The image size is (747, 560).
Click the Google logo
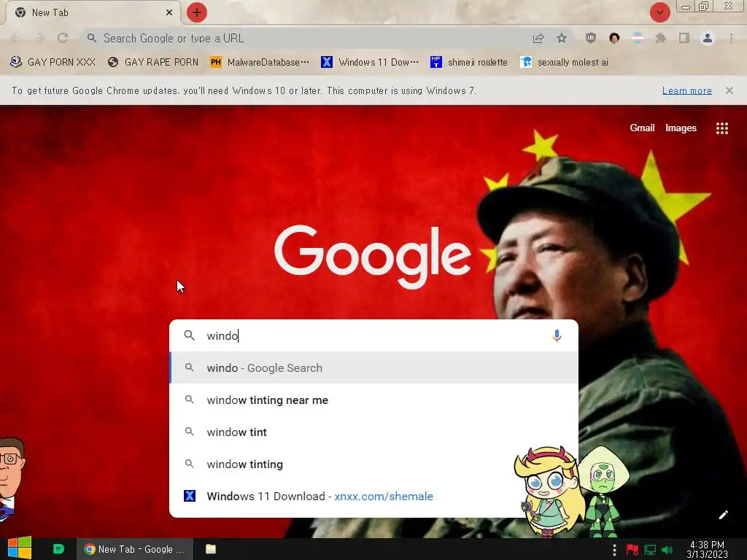coord(373,256)
